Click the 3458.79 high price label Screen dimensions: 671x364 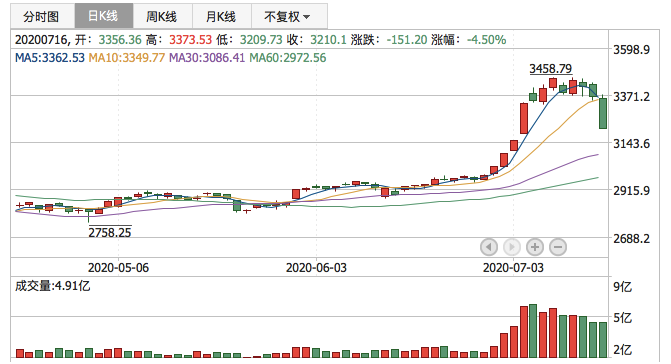coord(550,68)
